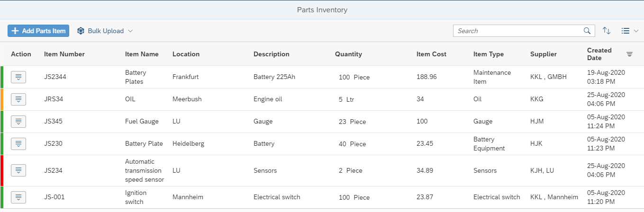Expand the list view options dropdown
644x212 pixels.
(x=629, y=31)
